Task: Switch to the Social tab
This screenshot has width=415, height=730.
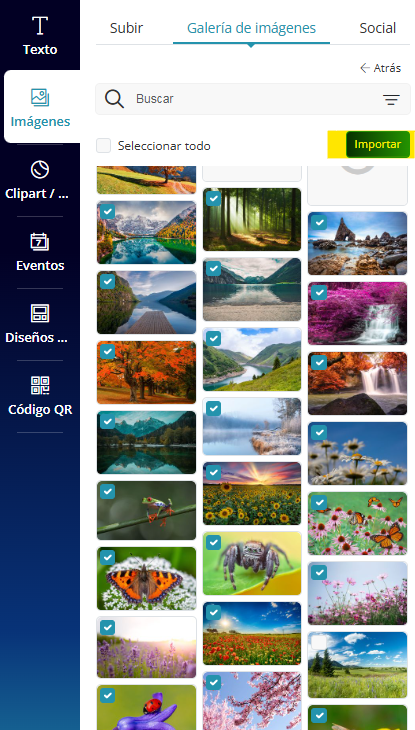Action: [378, 28]
